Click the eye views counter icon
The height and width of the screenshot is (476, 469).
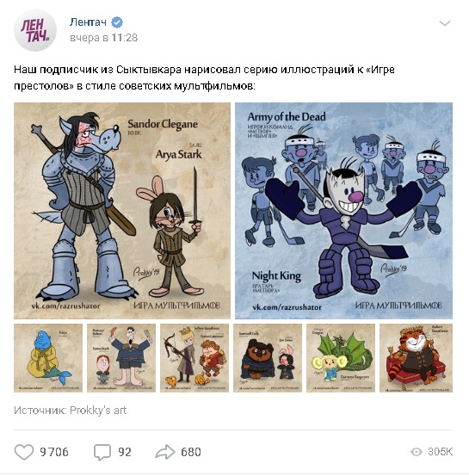tap(417, 452)
